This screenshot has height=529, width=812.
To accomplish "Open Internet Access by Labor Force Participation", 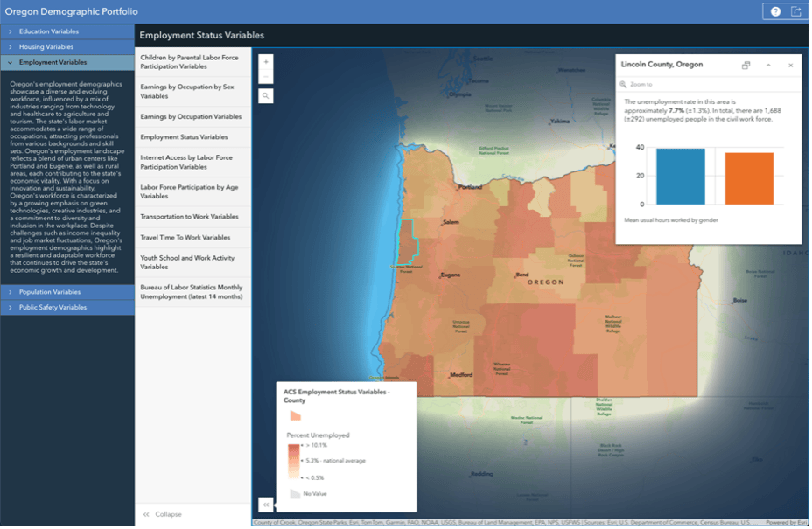I will click(193, 163).
